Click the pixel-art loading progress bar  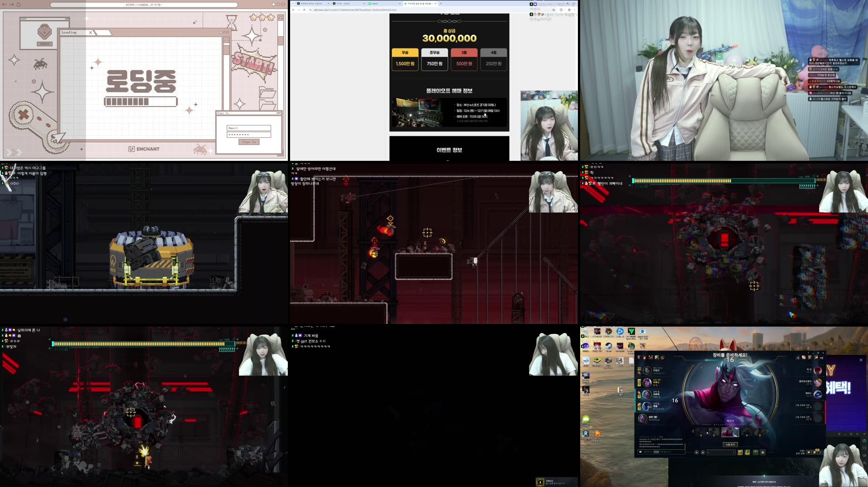(x=141, y=102)
